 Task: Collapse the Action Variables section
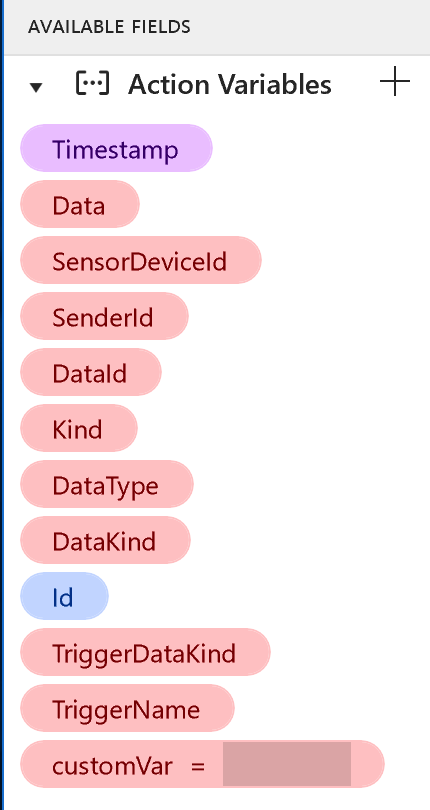[36, 87]
